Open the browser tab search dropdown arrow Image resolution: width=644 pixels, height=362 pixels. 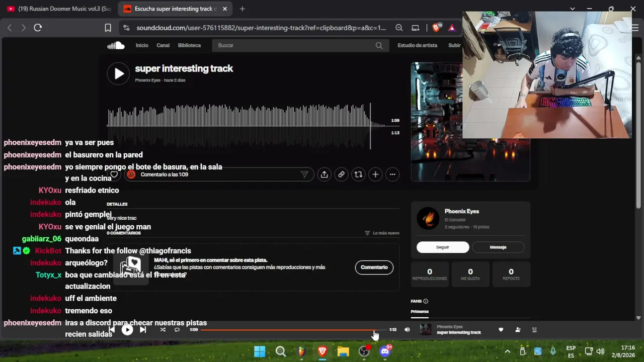(572, 9)
